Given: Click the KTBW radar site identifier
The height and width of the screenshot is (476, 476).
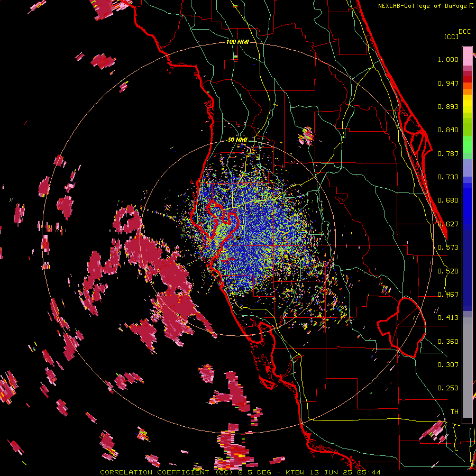Looking at the screenshot, I should 295,472.
